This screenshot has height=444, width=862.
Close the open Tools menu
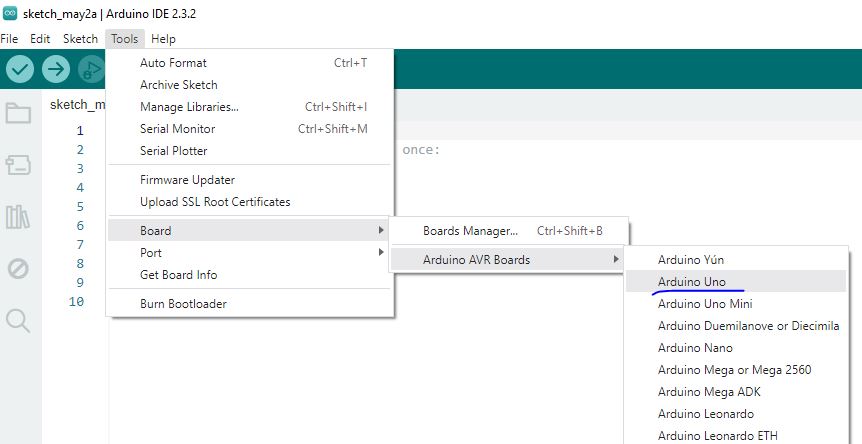click(x=125, y=39)
